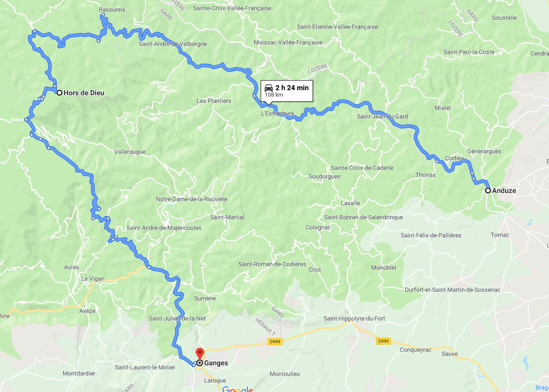Select the 108 km distance text

(x=274, y=95)
